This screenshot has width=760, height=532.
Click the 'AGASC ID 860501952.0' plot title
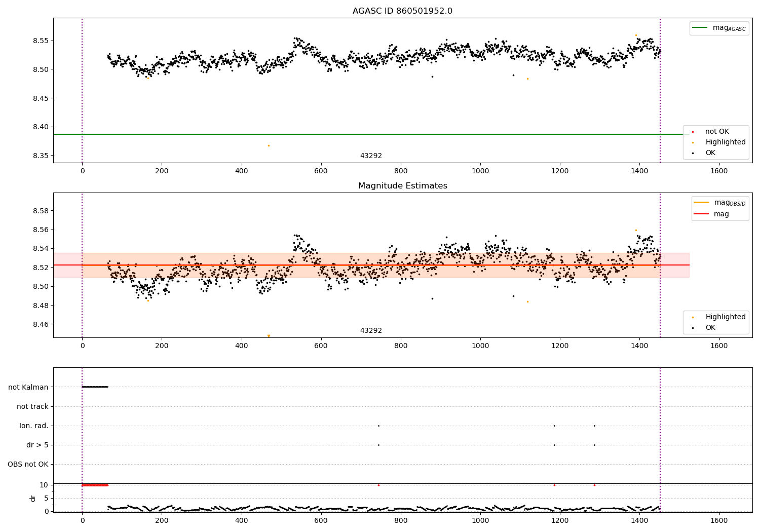[x=402, y=11]
